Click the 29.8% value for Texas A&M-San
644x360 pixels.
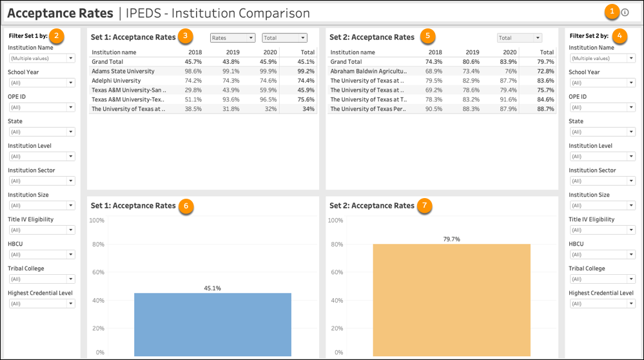click(x=193, y=90)
